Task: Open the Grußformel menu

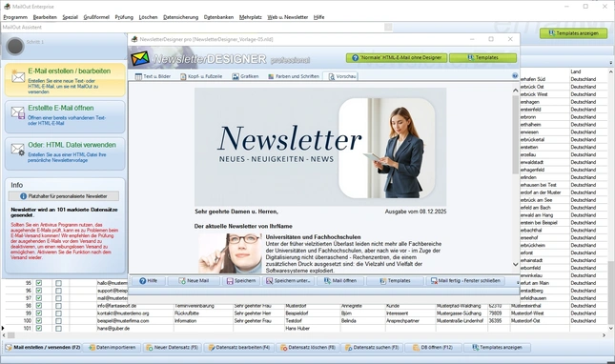Action: coord(96,17)
